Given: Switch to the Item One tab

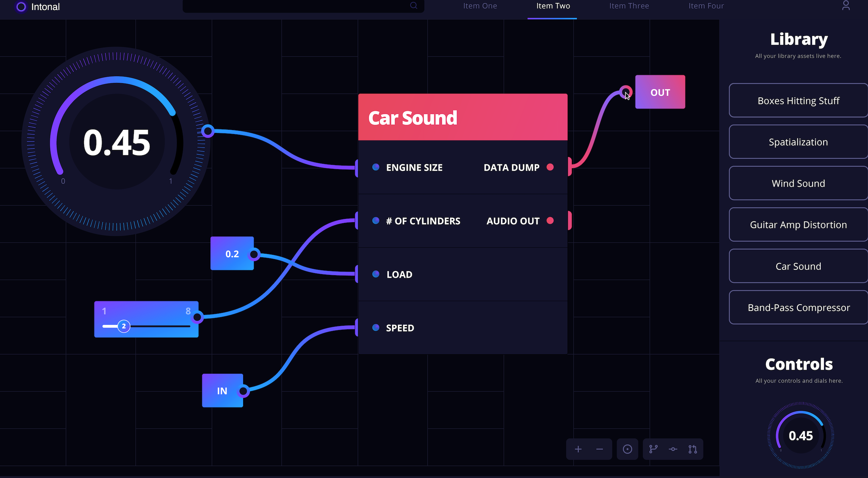Looking at the screenshot, I should pyautogui.click(x=480, y=6).
